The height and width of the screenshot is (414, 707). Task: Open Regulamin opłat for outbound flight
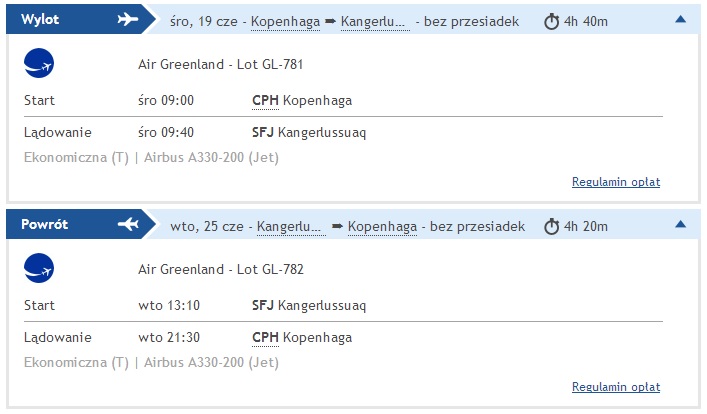(x=616, y=182)
